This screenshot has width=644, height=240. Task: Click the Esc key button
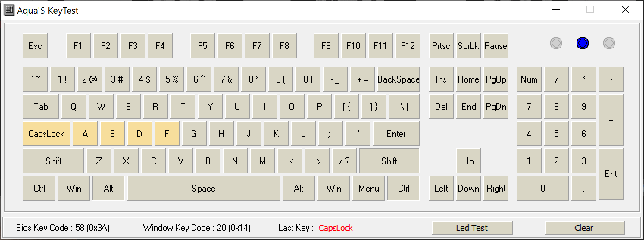35,46
